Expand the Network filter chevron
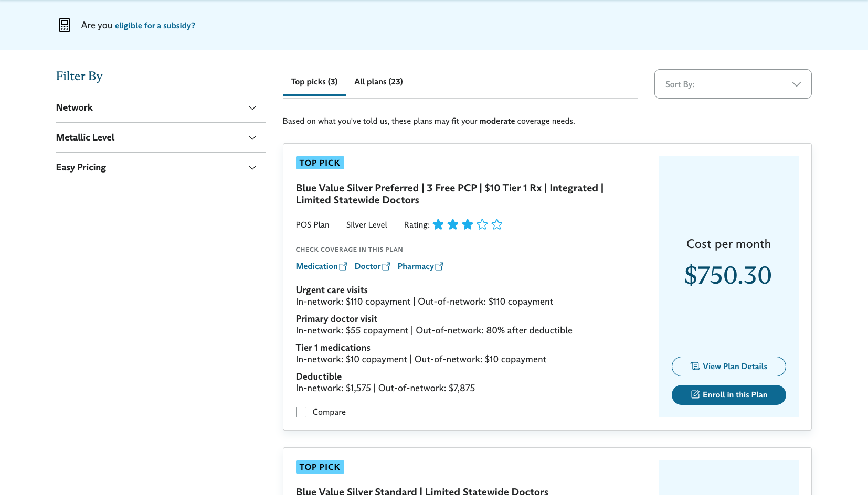Viewport: 868px width, 495px height. click(252, 107)
